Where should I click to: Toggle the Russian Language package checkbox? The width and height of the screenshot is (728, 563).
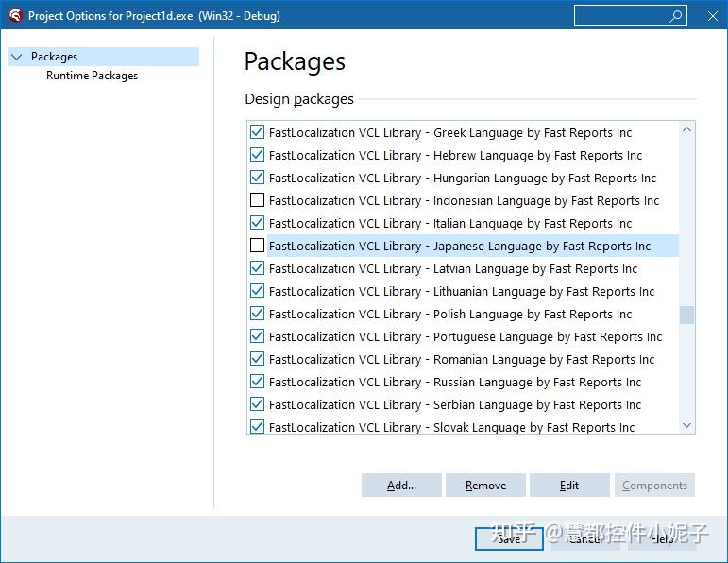257,382
